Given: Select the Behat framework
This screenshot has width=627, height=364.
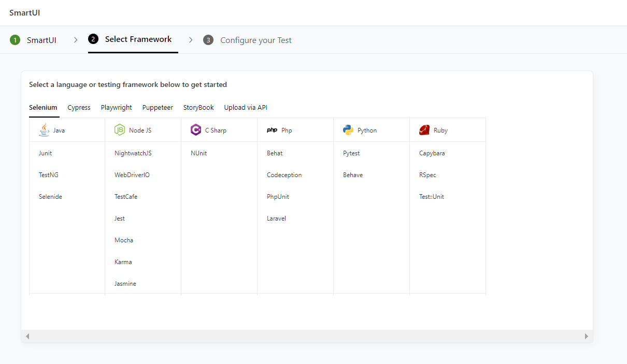Looking at the screenshot, I should tap(275, 153).
